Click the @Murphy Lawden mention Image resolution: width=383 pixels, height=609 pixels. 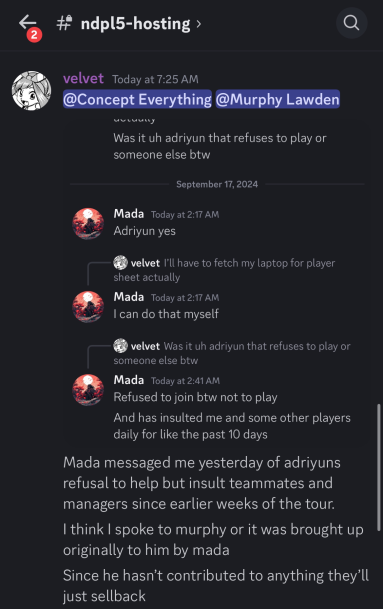(278, 99)
